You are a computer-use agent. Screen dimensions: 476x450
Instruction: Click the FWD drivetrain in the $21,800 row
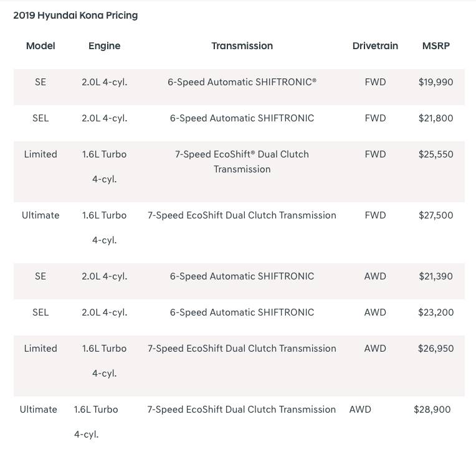(x=375, y=118)
